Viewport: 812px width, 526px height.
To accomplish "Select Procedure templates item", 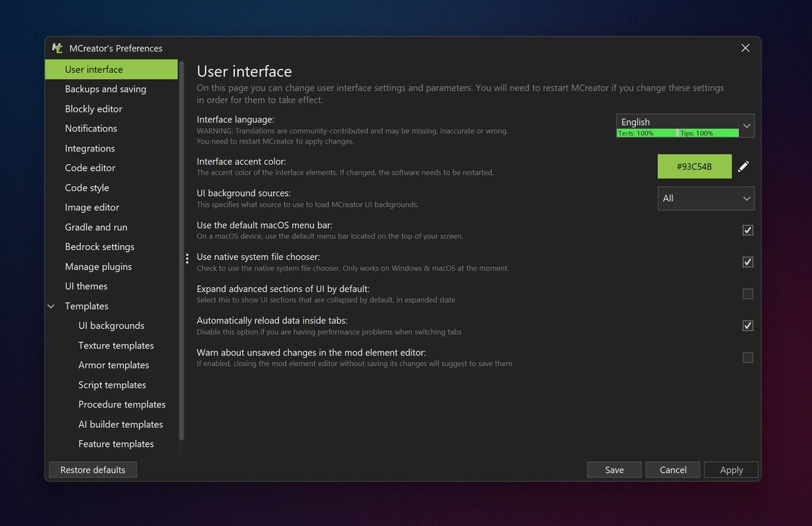I will pyautogui.click(x=122, y=404).
